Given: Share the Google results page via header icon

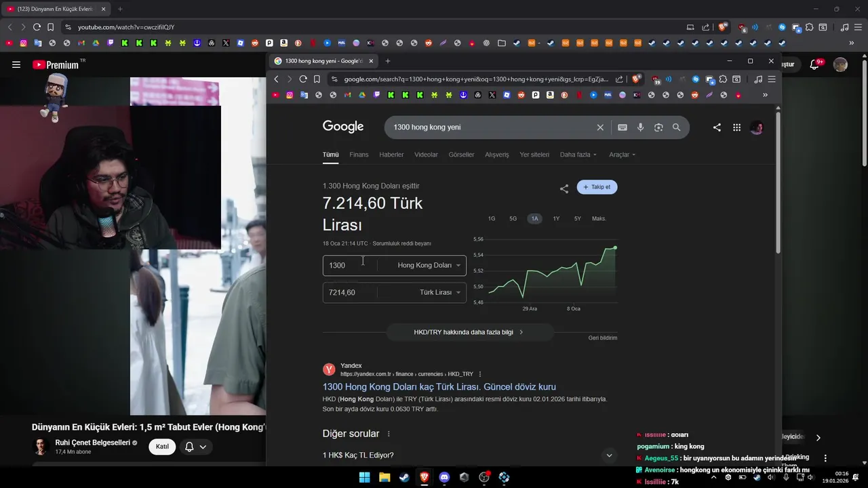Looking at the screenshot, I should pyautogui.click(x=717, y=127).
